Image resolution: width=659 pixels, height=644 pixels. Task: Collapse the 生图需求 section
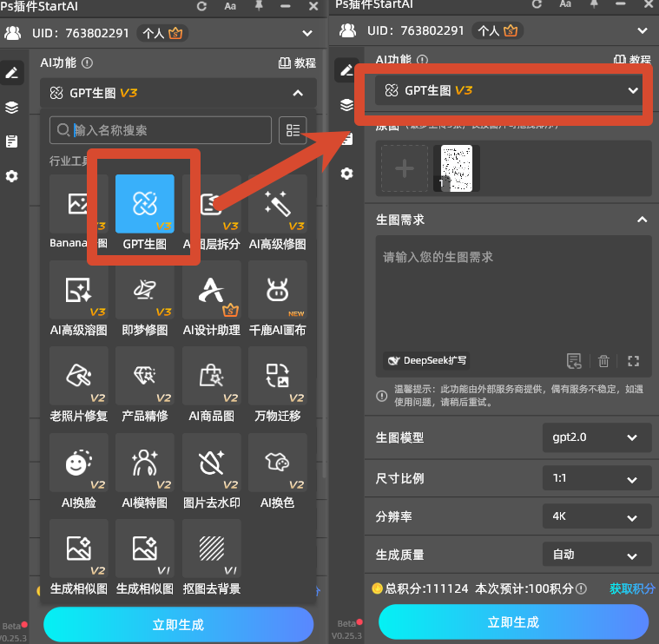click(x=642, y=220)
